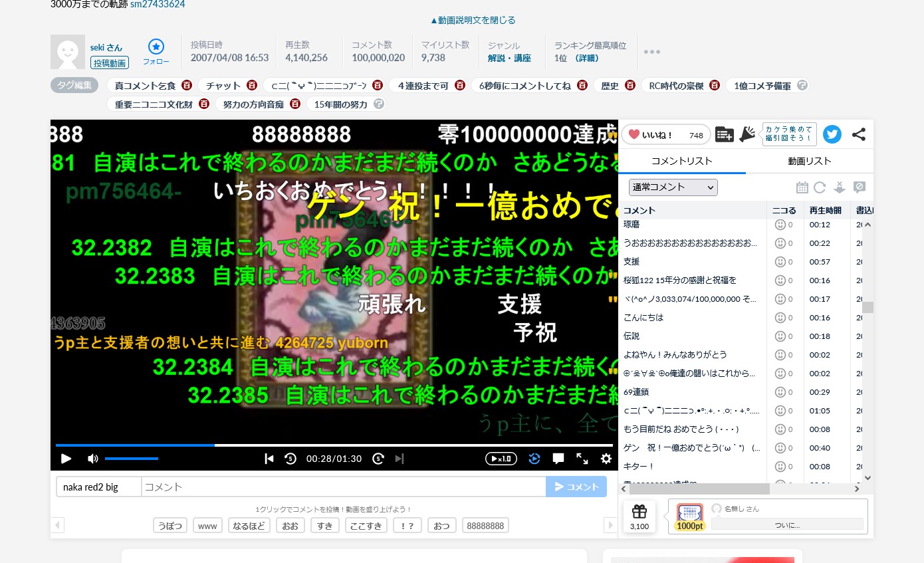924x563 pixels.
Task: Open dictionary icon beside チャット tag
Action: (x=252, y=86)
